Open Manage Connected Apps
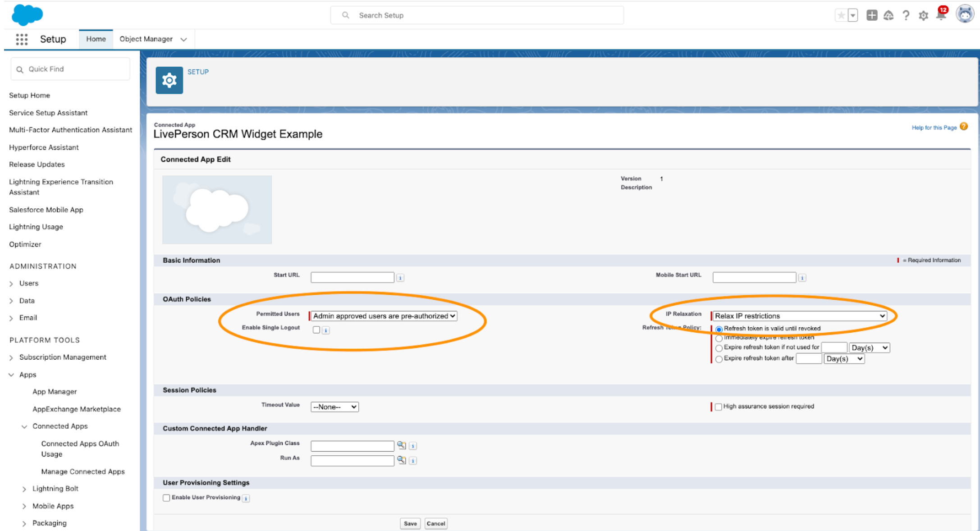 (83, 471)
